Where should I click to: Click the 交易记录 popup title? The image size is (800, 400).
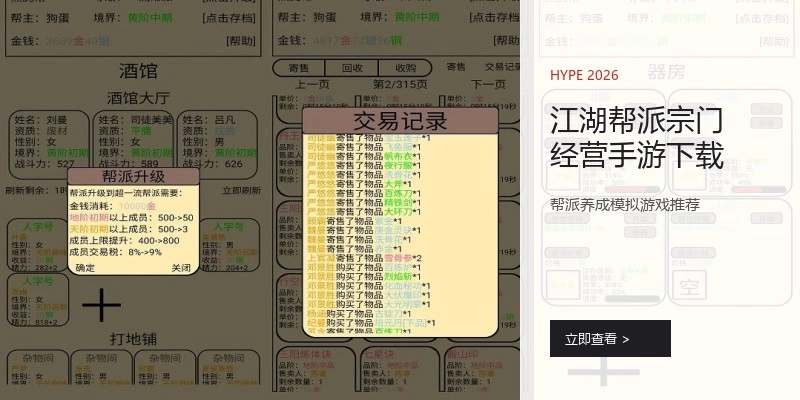coord(400,121)
